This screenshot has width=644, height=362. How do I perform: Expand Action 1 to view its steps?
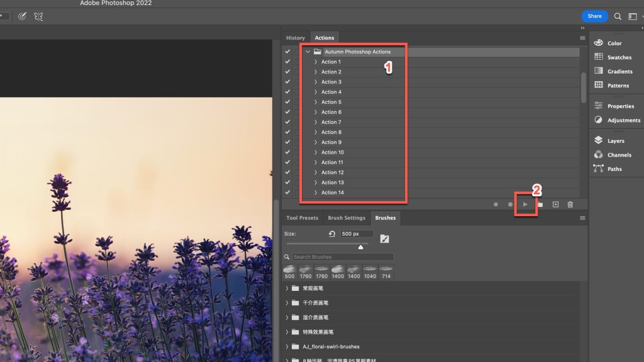(316, 62)
